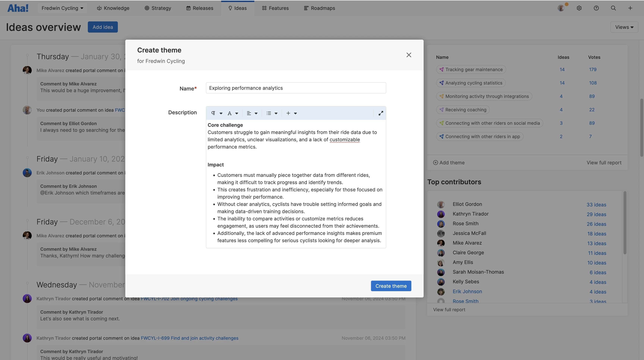Click into the theme Name field
644x360 pixels.
(x=296, y=88)
